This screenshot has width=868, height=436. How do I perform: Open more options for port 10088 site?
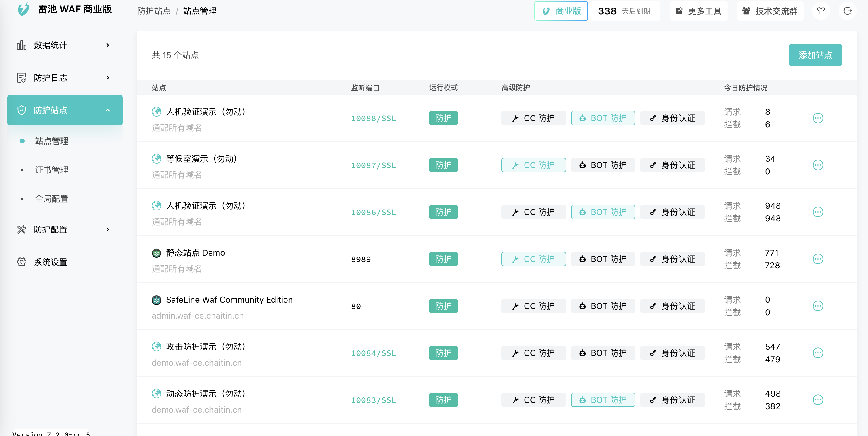coord(818,118)
